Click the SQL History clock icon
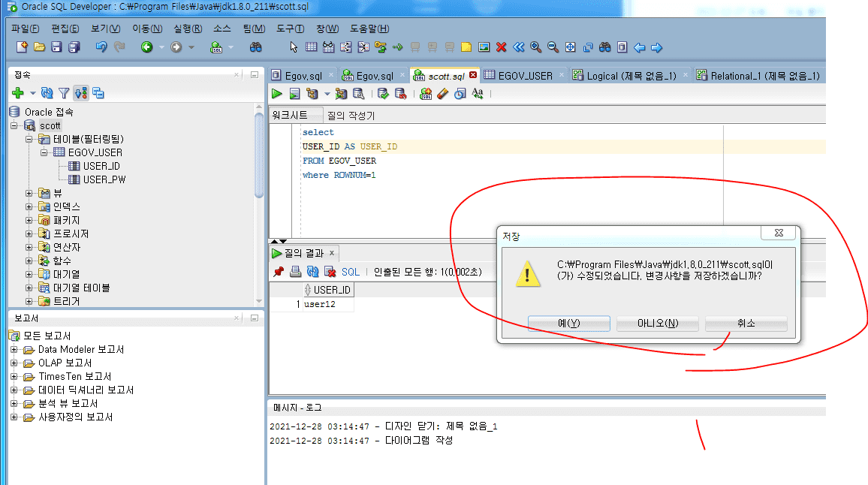Image resolution: width=868 pixels, height=485 pixels. (460, 94)
